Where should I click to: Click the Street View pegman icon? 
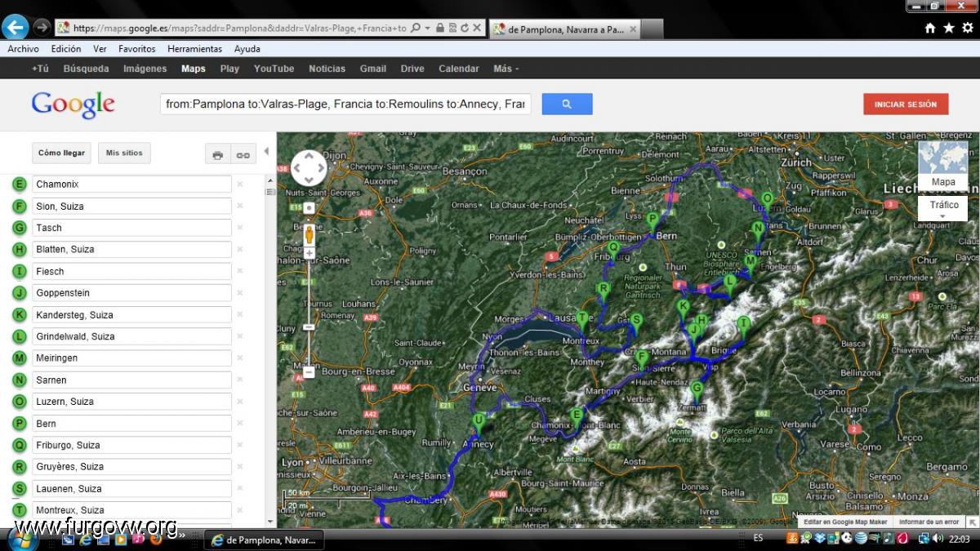pos(310,234)
